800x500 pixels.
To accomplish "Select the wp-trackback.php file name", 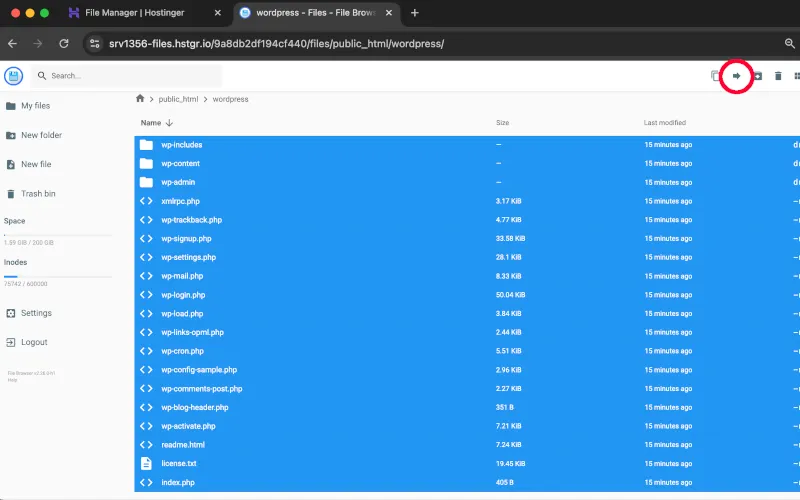I will pyautogui.click(x=191, y=220).
